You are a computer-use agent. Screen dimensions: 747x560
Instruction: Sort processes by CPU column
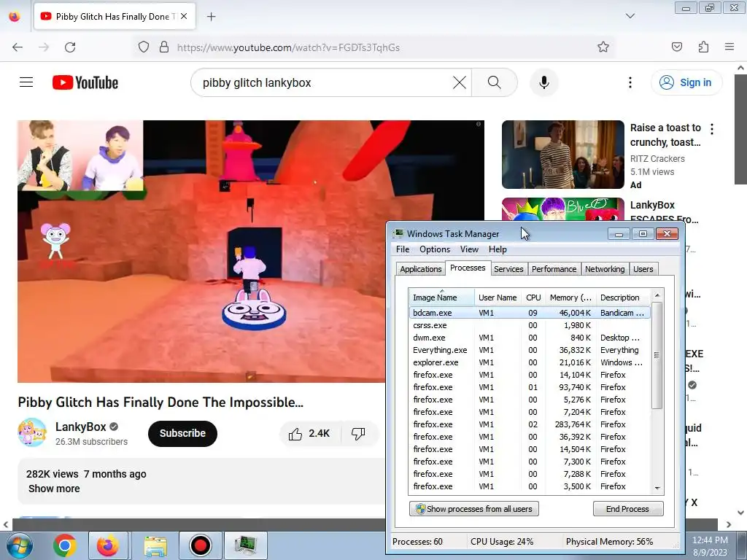pos(533,297)
